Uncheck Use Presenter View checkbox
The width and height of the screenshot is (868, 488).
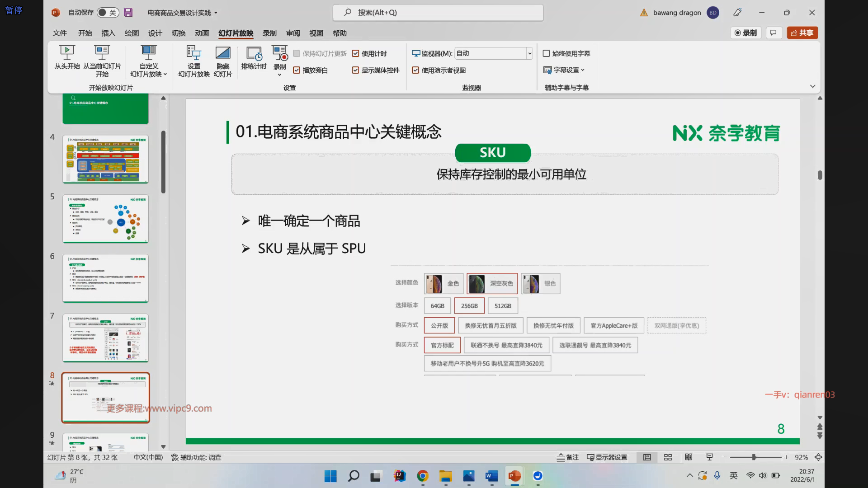415,70
